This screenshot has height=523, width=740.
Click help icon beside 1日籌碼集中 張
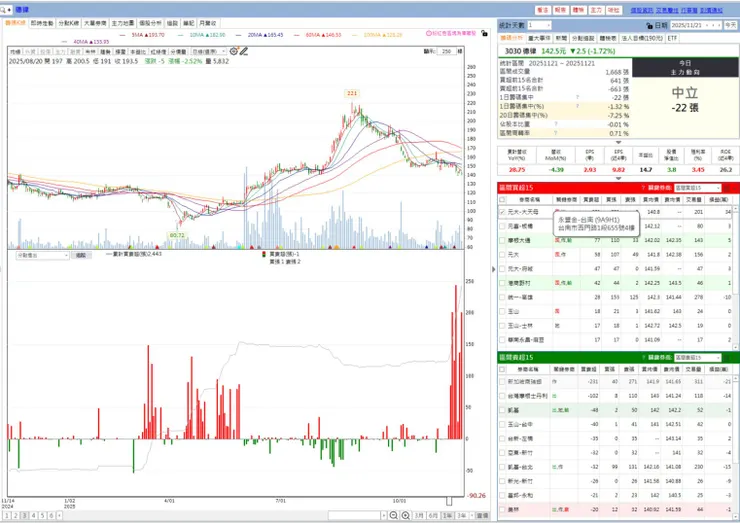coord(577,97)
